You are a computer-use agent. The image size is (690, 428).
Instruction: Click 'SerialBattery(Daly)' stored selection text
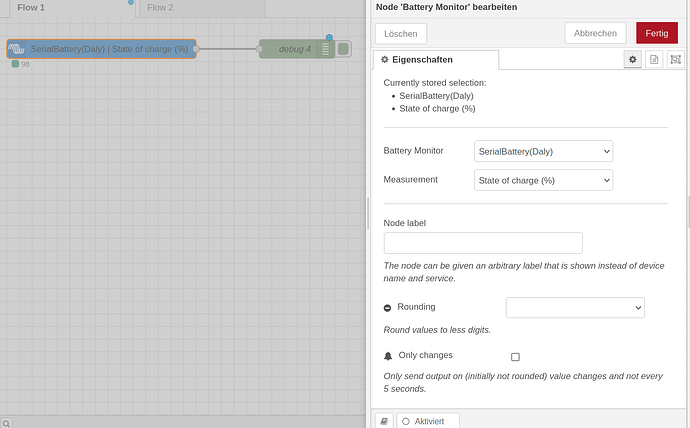(437, 96)
